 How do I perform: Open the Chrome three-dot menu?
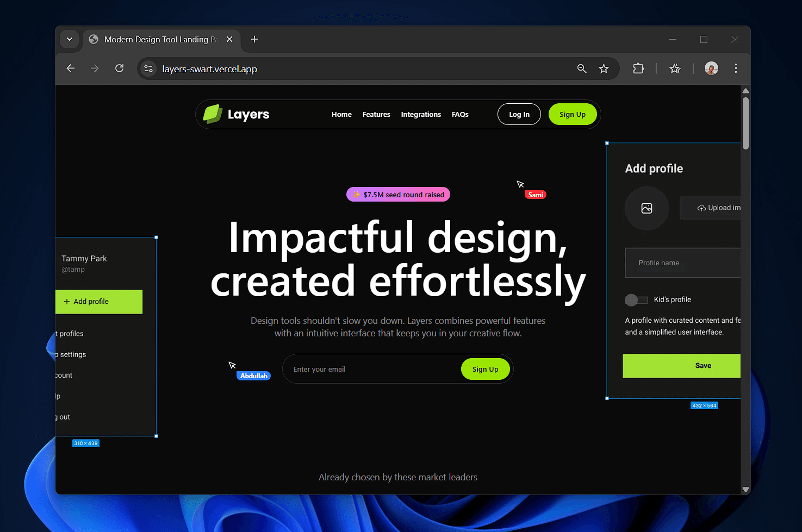point(736,68)
